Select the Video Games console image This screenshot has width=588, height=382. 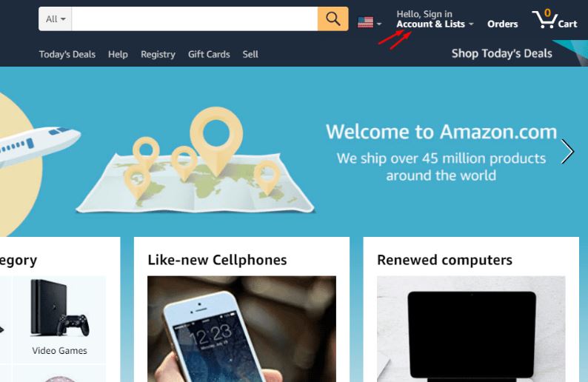(60, 308)
